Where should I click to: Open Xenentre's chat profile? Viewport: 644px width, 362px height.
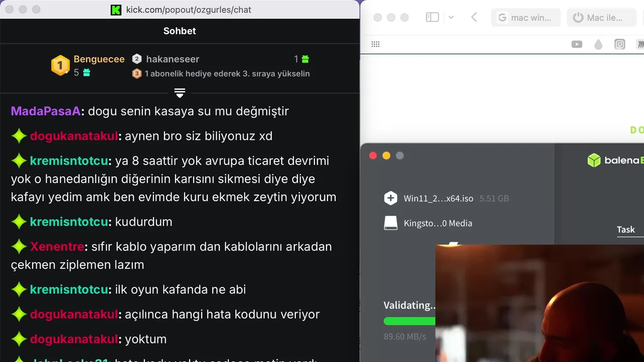pyautogui.click(x=57, y=247)
